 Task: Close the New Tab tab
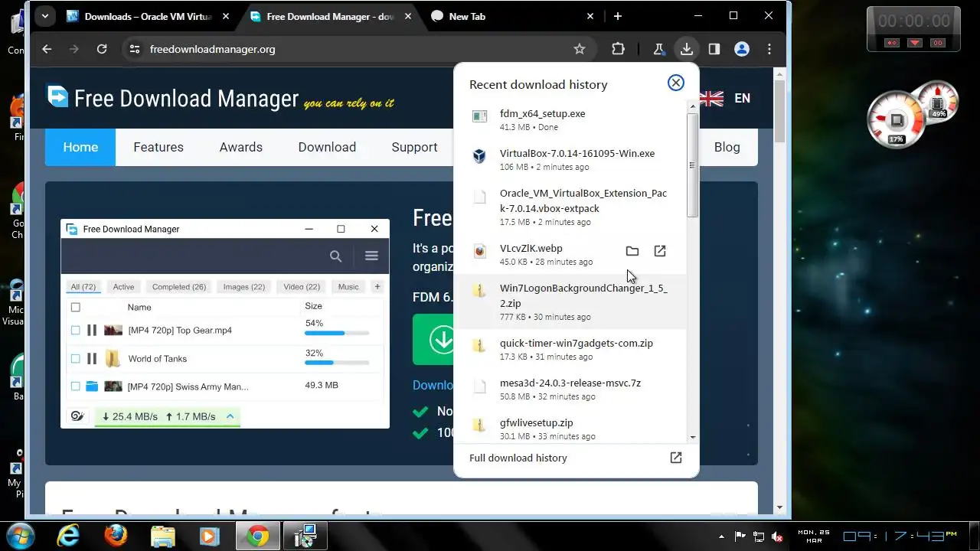pyautogui.click(x=590, y=16)
